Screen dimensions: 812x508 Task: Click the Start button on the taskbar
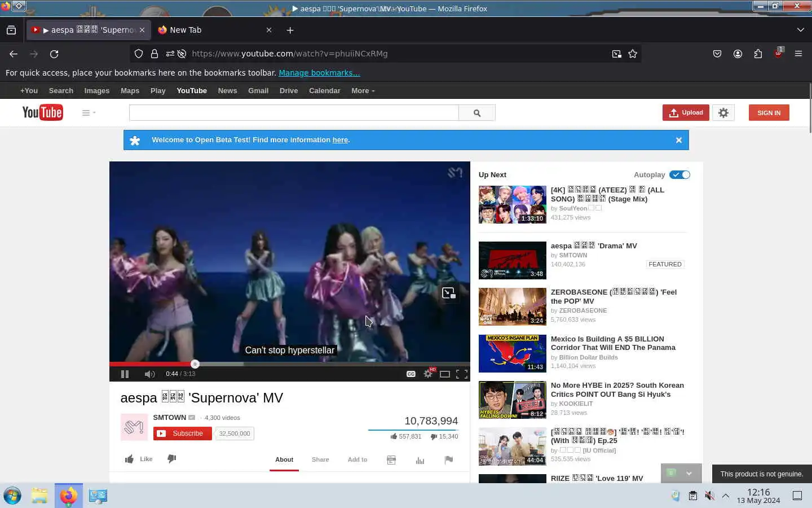pos(12,496)
